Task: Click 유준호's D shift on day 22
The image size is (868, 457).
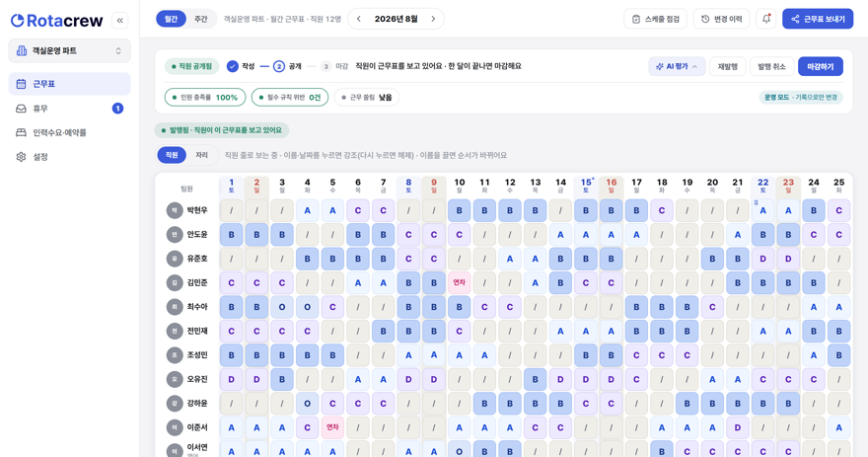Action: [x=762, y=259]
